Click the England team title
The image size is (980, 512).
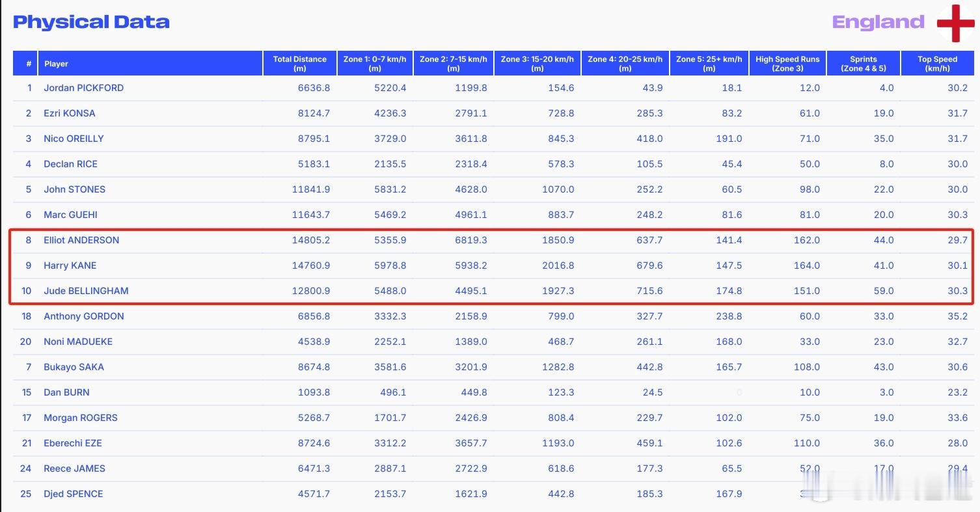[x=878, y=22]
